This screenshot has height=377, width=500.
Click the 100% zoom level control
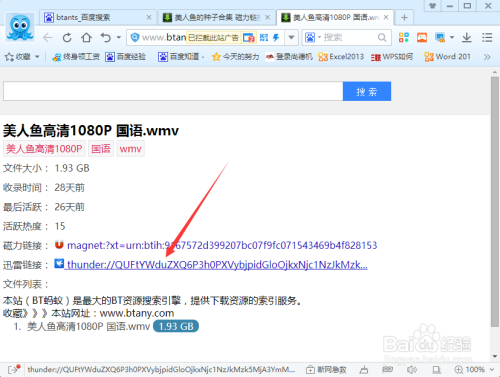pyautogui.click(x=470, y=369)
